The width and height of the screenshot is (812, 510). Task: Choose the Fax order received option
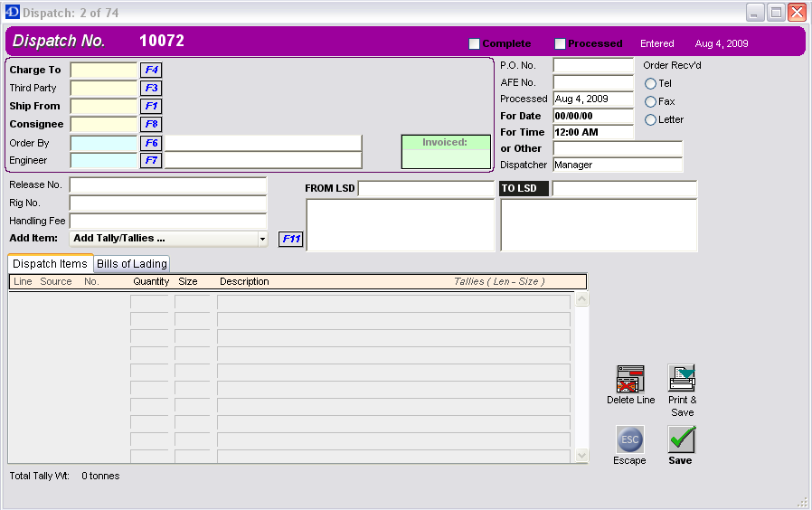(650, 101)
